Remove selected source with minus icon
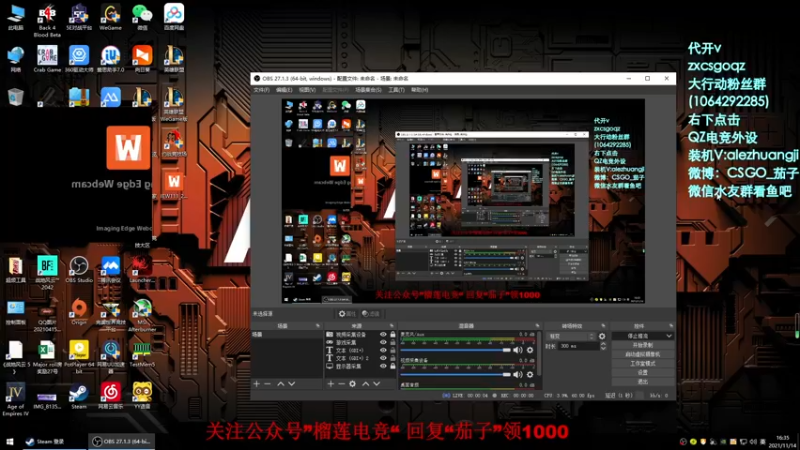The height and width of the screenshot is (450, 800). point(341,384)
